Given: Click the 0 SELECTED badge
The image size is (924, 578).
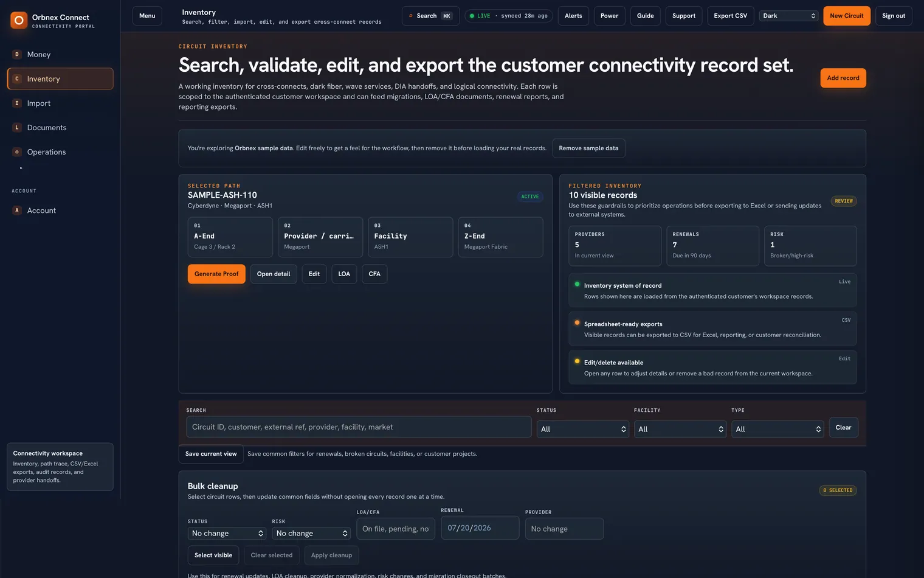Looking at the screenshot, I should [x=838, y=490].
